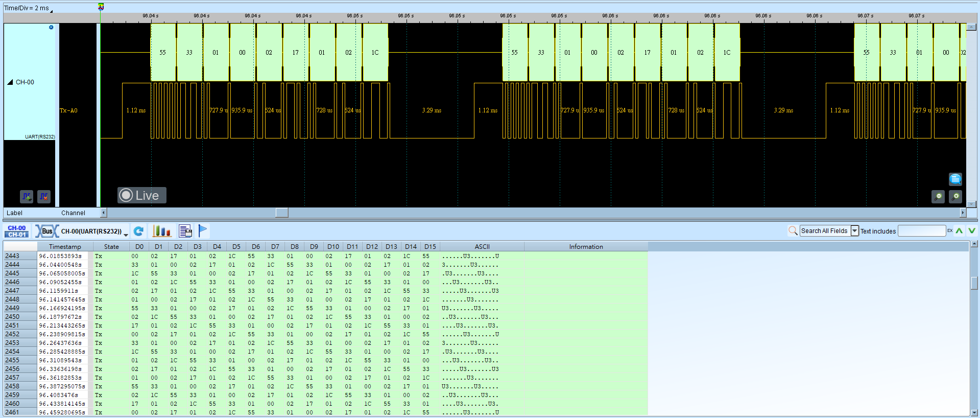Click the CH-00/CH-01 channel selector icon
Viewport: 980px width, 418px height.
(17, 231)
